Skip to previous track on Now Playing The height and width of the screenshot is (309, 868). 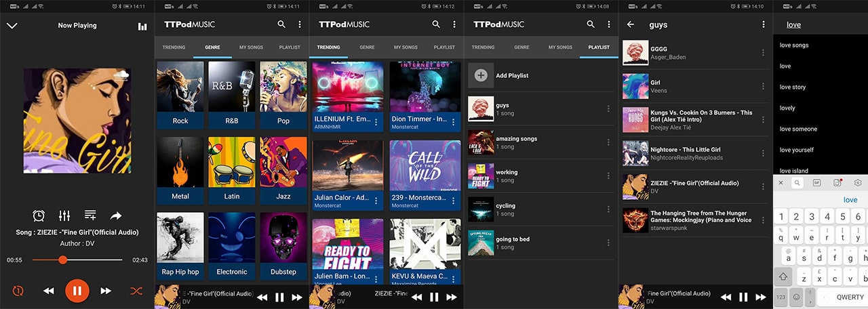[x=49, y=291]
